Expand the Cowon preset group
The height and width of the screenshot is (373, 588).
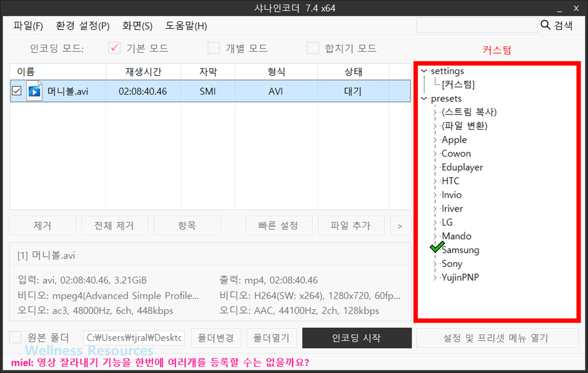pyautogui.click(x=435, y=154)
